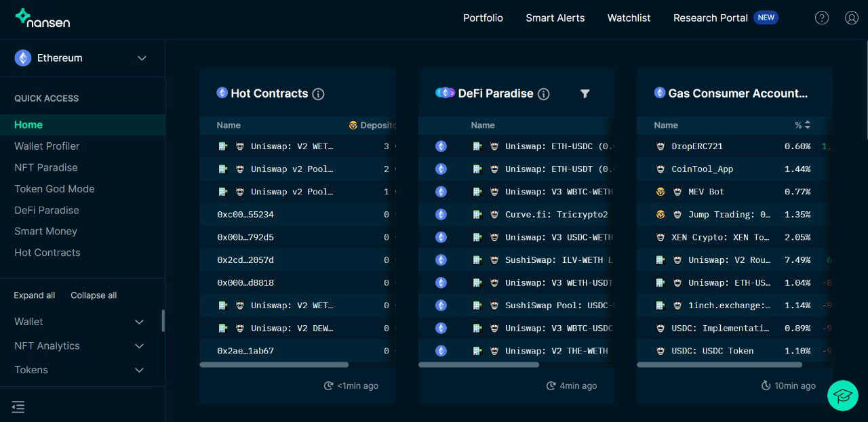This screenshot has height=422, width=868.
Task: Click the Nansen logo
Action: (x=42, y=18)
